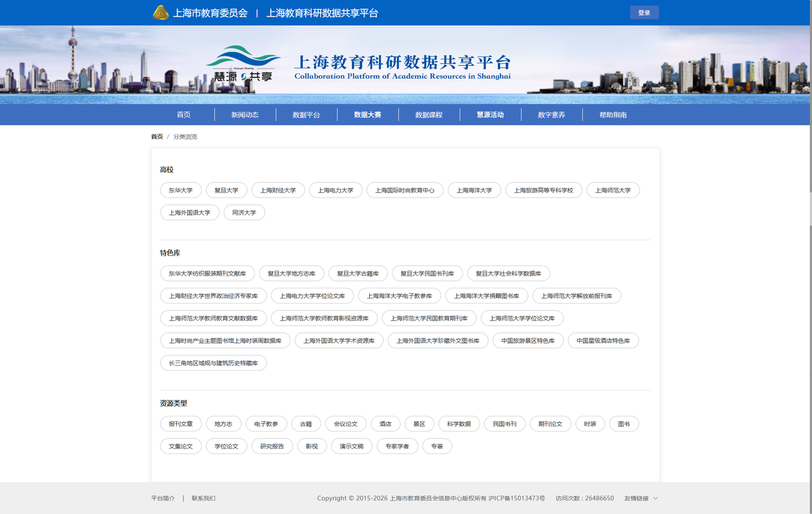812x514 pixels.
Task: Choose 复旦大学古籍库 collection
Action: click(x=358, y=273)
